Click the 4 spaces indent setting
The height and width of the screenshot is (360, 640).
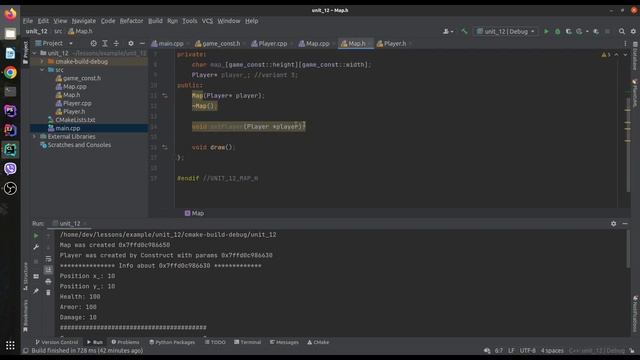(x=552, y=350)
